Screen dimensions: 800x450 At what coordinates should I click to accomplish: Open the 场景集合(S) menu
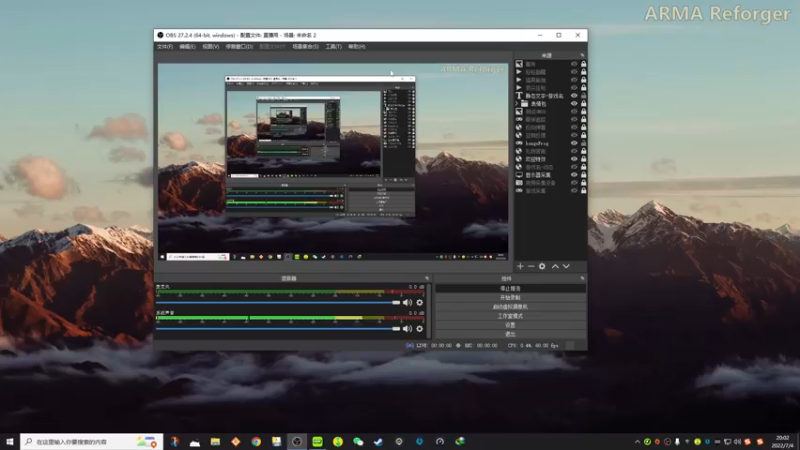pyautogui.click(x=305, y=46)
